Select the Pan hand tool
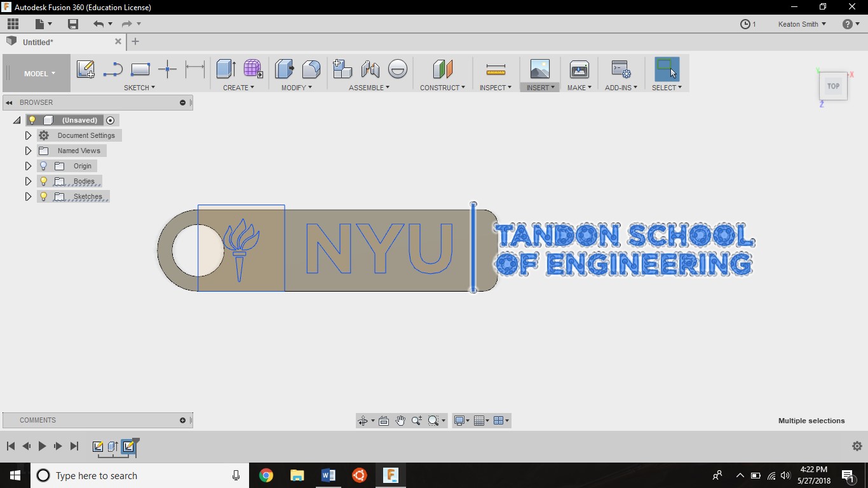The image size is (868, 488). [x=400, y=421]
